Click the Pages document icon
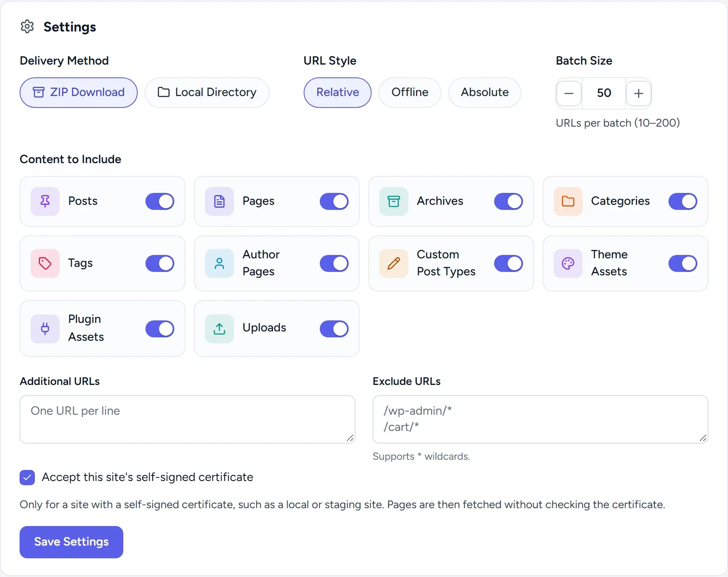This screenshot has width=728, height=577. tap(219, 201)
